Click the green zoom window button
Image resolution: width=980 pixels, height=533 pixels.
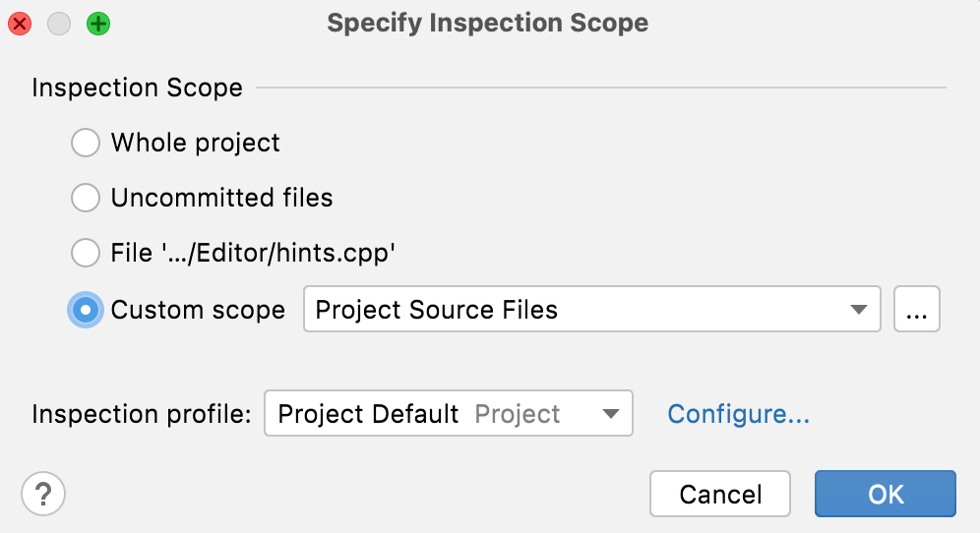click(x=98, y=23)
